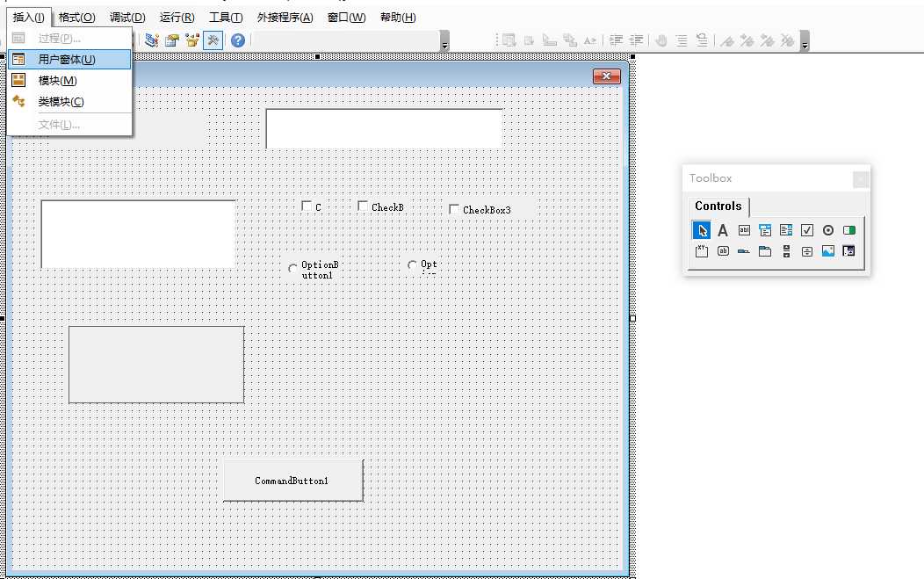Select the SpinButton control in Toolbox

pyautogui.click(x=806, y=251)
